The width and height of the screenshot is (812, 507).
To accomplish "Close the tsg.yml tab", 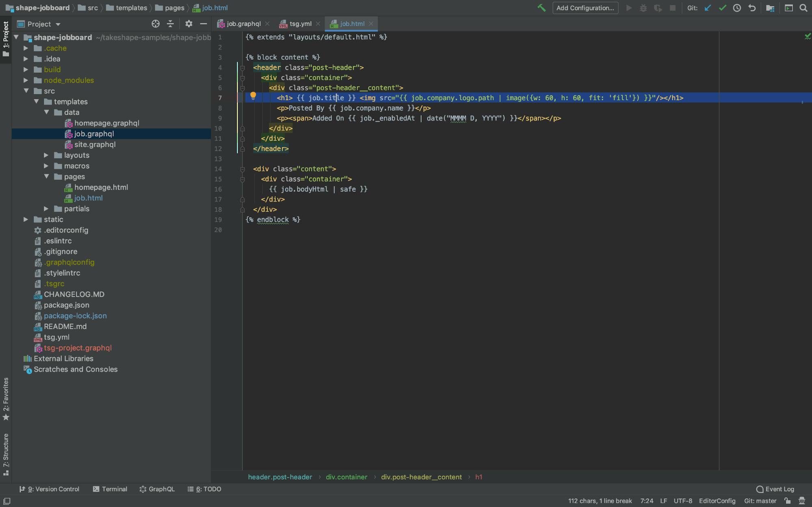I will (x=318, y=24).
